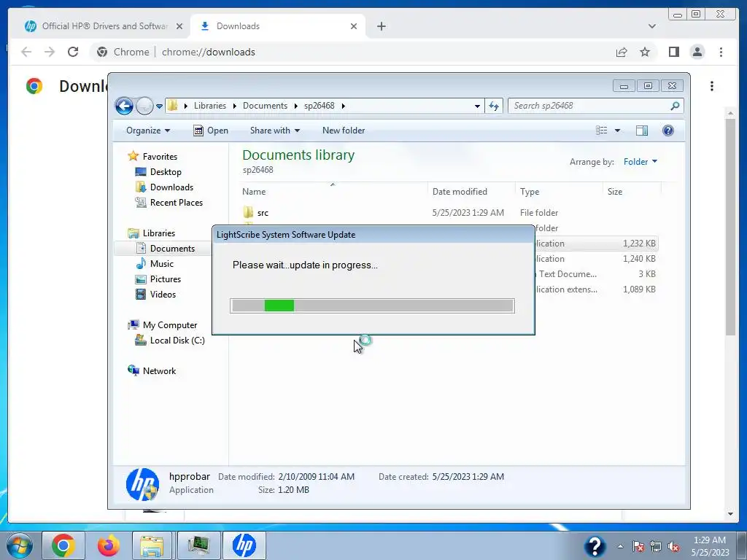Click the Open toolbar button
This screenshot has width=747, height=560.
211,131
